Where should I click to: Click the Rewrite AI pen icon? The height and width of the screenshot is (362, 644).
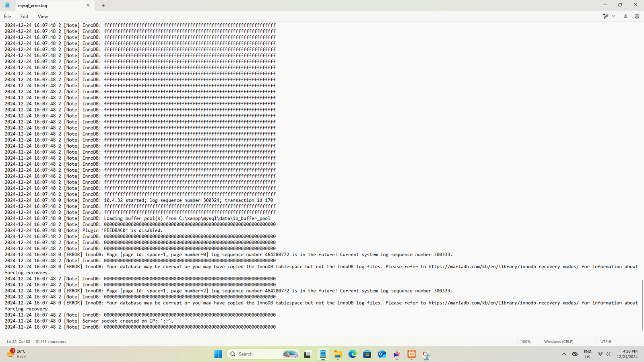coord(605,16)
